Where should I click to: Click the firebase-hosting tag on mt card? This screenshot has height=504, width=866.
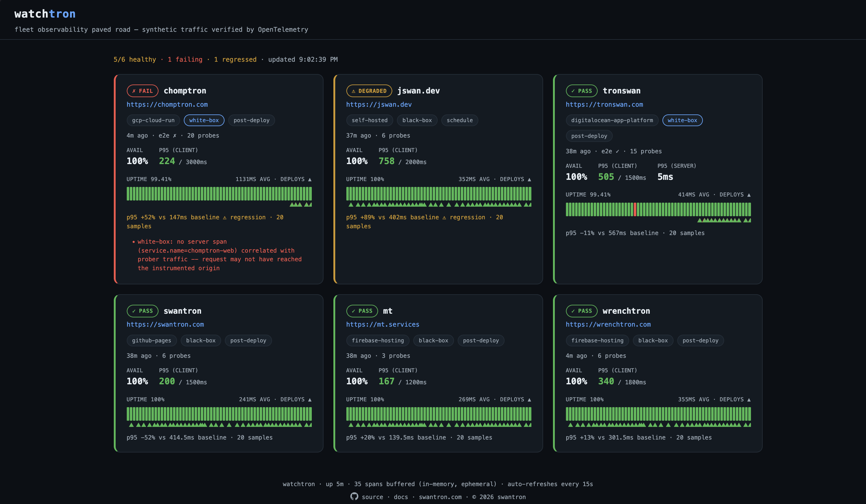[x=378, y=340]
